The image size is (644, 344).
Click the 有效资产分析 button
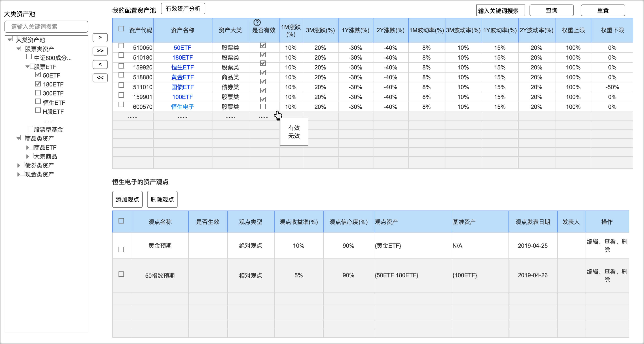(183, 8)
